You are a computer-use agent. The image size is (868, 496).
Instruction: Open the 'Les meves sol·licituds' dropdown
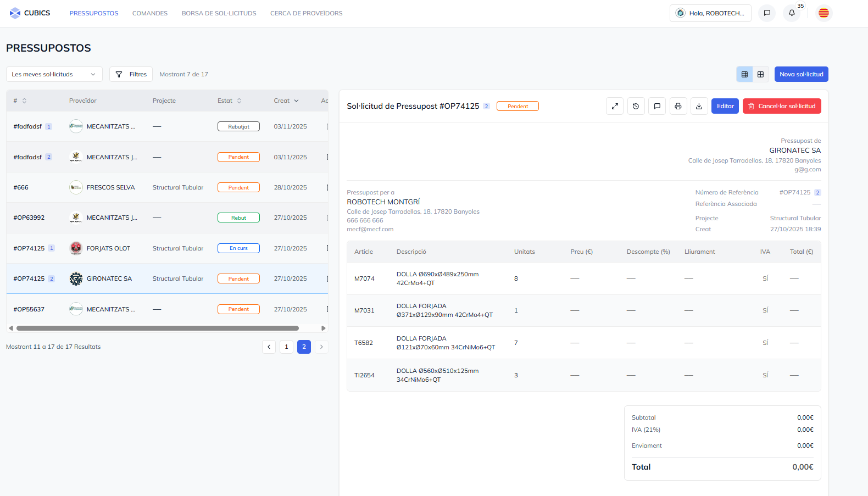point(54,74)
